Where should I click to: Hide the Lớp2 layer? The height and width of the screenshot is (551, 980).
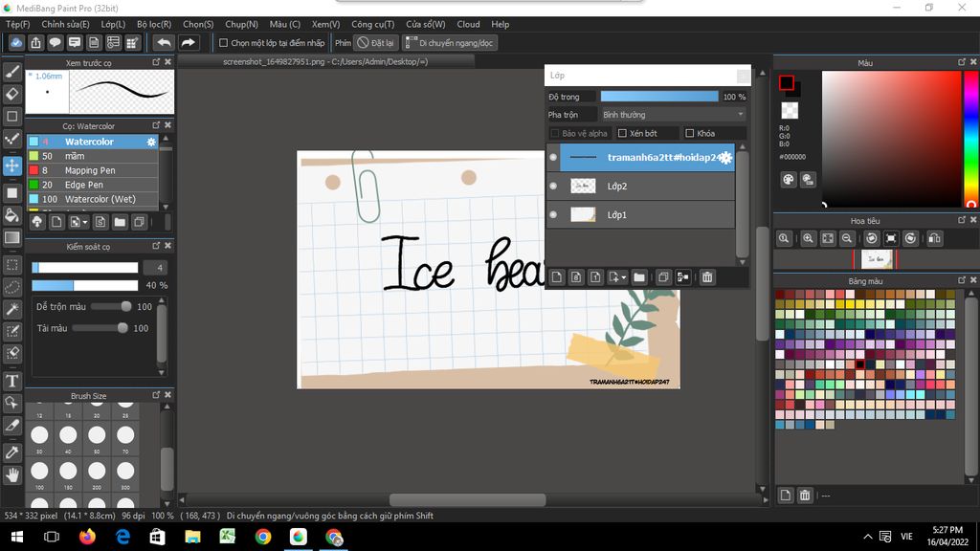tap(553, 187)
